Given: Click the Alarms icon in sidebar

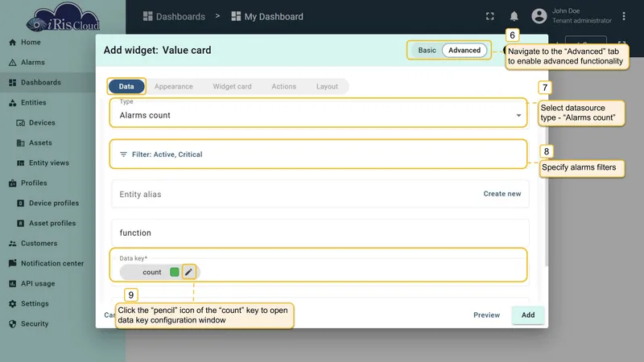Looking at the screenshot, I should [x=13, y=63].
